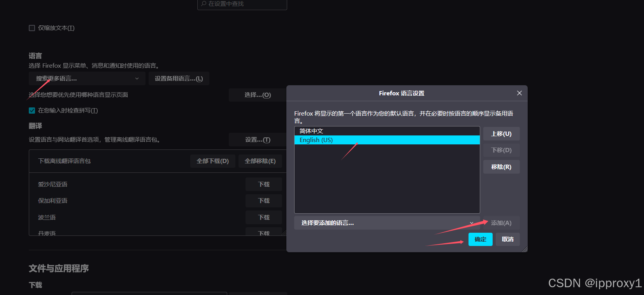Download the 保加利亚语 language pack
Screen dimensions: 644x295
coord(264,201)
